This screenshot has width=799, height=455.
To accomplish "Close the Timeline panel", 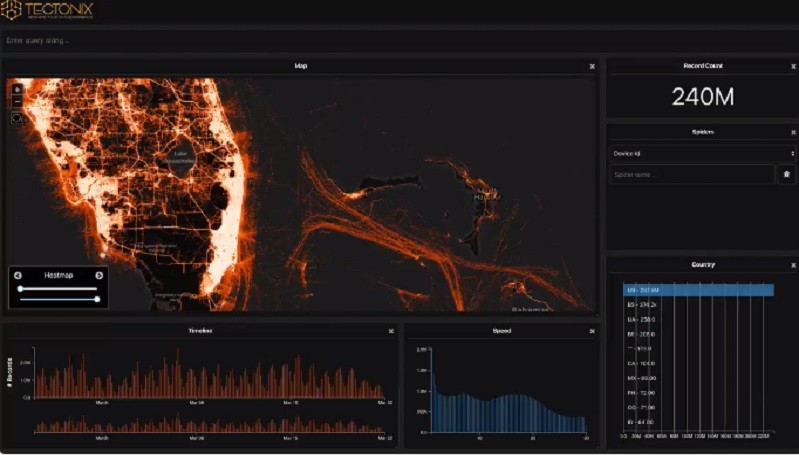I will pos(391,331).
